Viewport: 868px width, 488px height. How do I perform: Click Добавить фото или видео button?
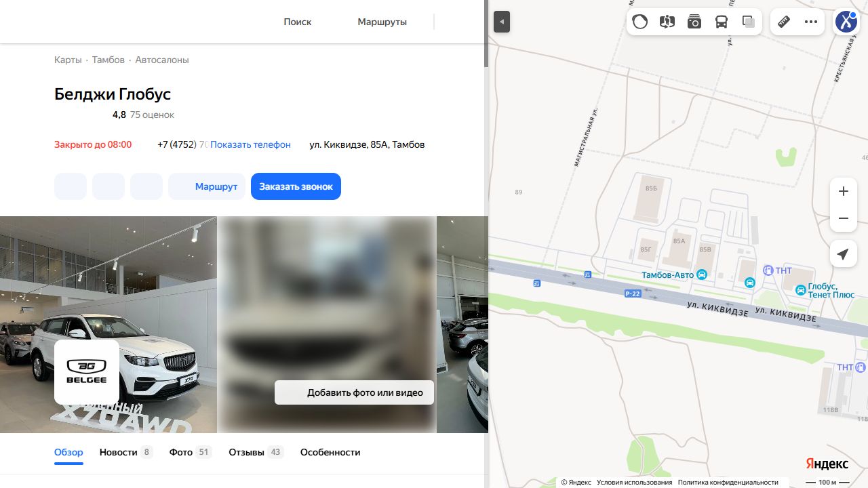pos(354,392)
